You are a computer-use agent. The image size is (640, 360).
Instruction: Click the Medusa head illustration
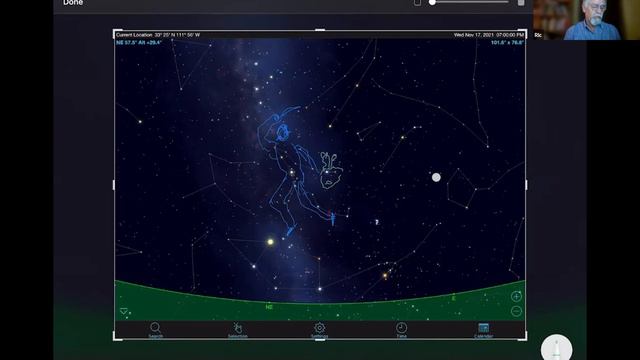coord(331,171)
